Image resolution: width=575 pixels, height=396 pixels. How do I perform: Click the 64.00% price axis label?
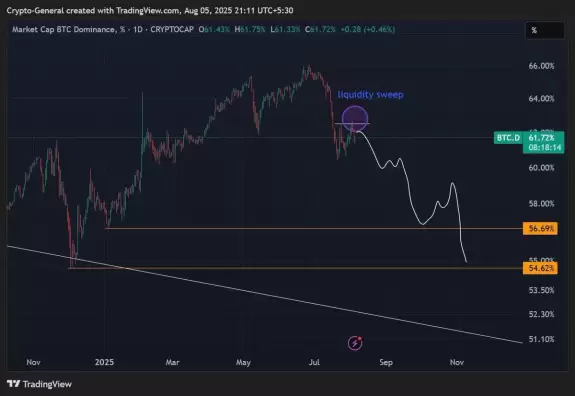pyautogui.click(x=541, y=99)
